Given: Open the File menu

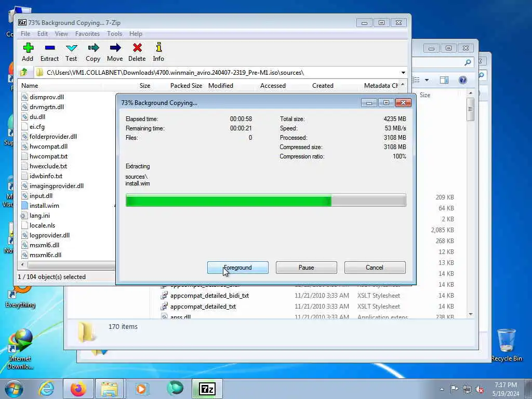Looking at the screenshot, I should [x=25, y=34].
